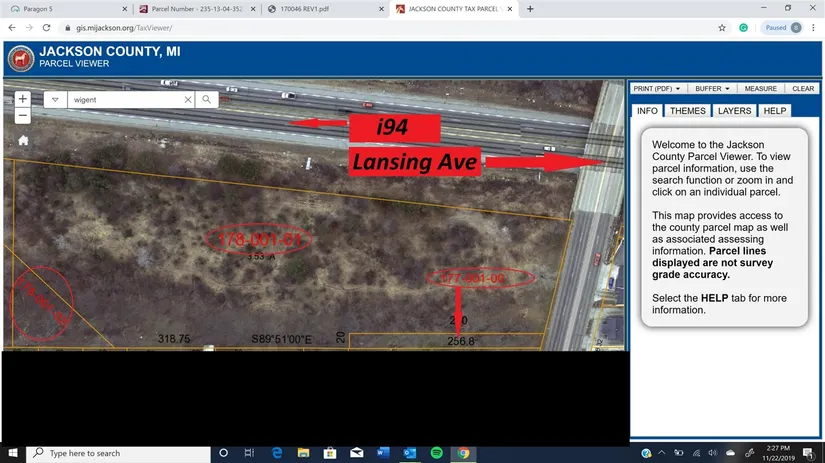Viewport: 825px width, 463px height.
Task: Click the home extent icon
Action: click(x=23, y=141)
